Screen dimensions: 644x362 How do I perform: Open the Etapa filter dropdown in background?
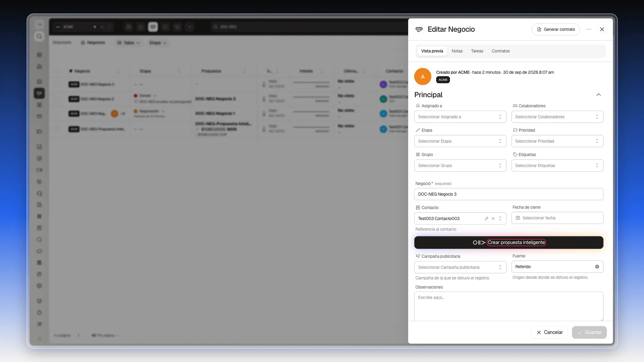tap(158, 43)
